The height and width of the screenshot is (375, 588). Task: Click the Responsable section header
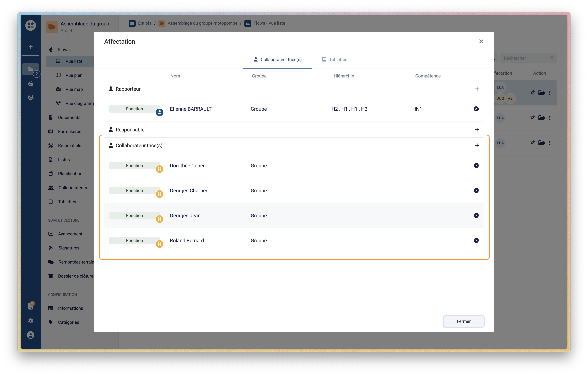[130, 130]
